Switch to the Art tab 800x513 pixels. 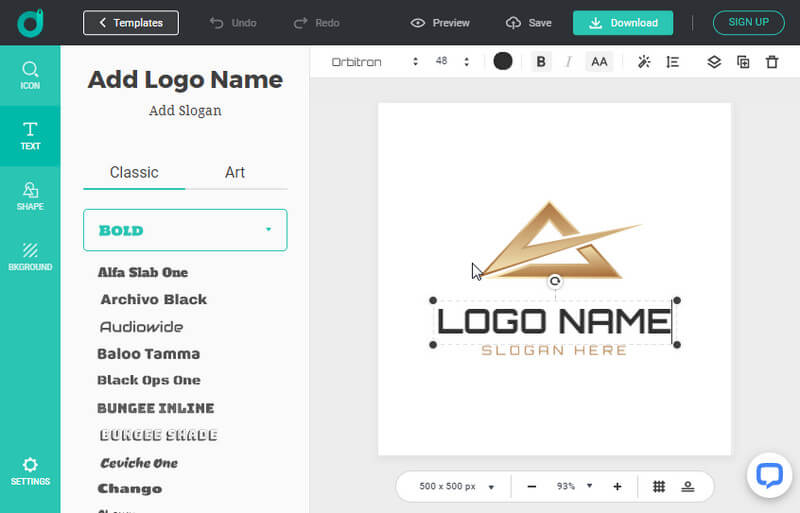coord(235,172)
